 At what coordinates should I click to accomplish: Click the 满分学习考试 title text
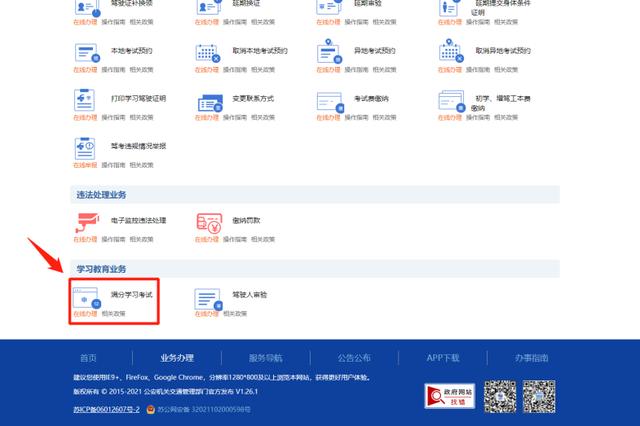[131, 295]
